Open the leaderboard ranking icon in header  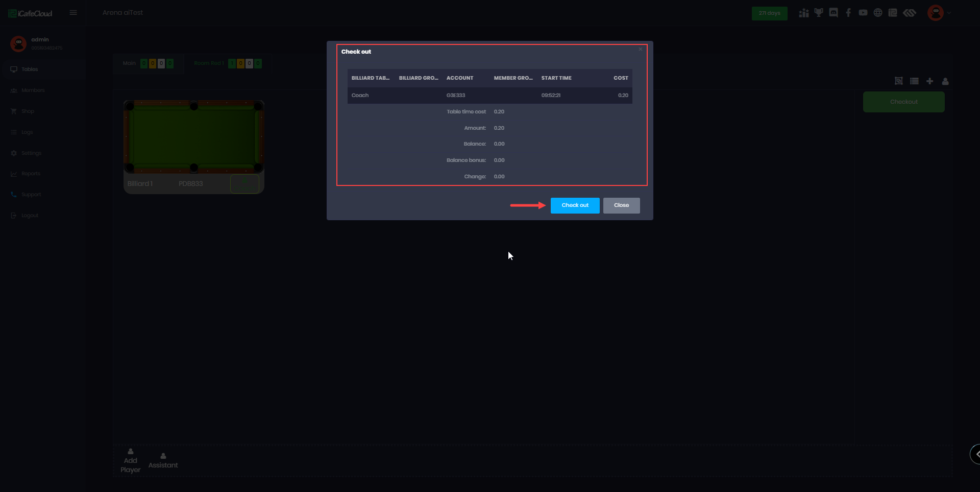click(804, 13)
